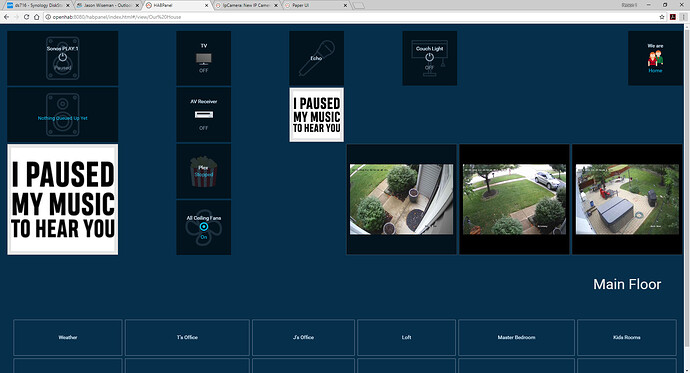Click the large 'I Paused My Music' album art
The image size is (690, 373).
[x=62, y=199]
